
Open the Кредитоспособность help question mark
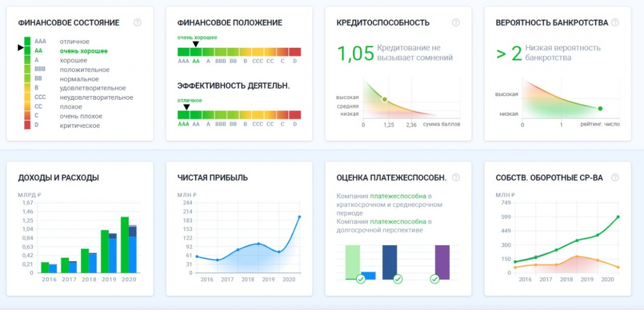(455, 22)
